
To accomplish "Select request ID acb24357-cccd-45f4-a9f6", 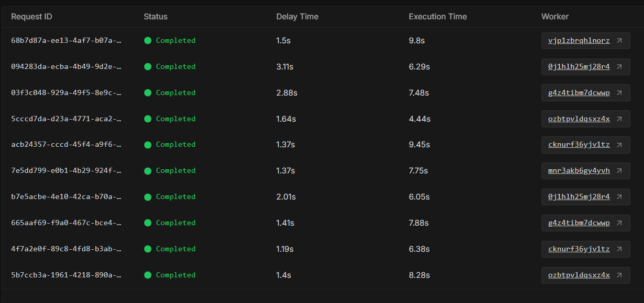I will 66,145.
